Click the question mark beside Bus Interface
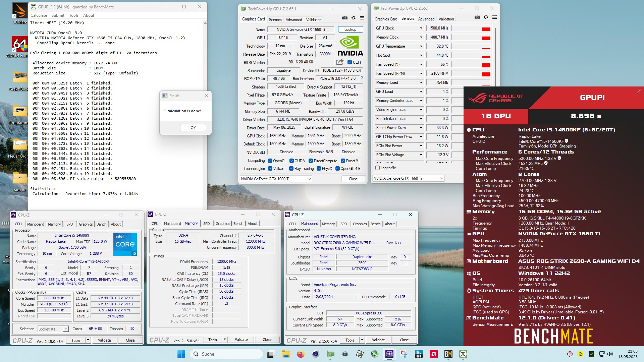644x362 pixels. tap(362, 78)
